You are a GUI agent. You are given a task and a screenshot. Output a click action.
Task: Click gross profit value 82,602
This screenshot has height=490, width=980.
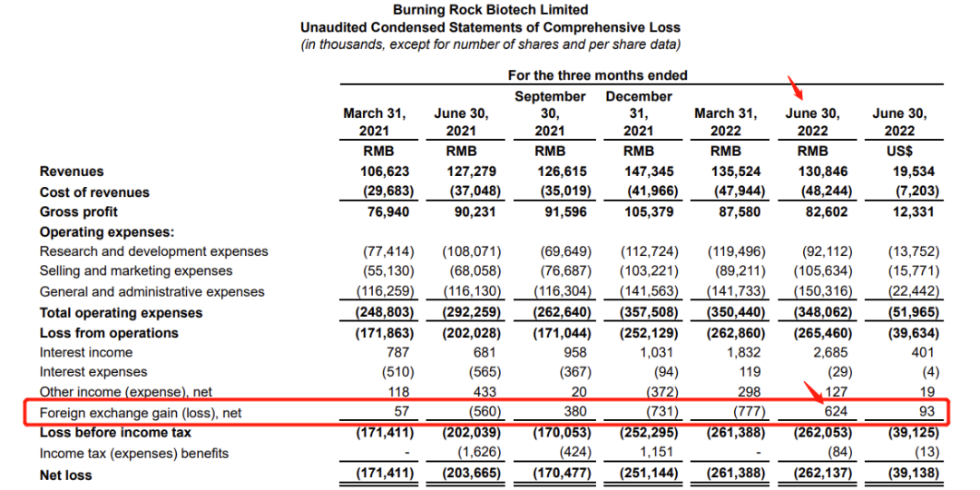tap(828, 211)
